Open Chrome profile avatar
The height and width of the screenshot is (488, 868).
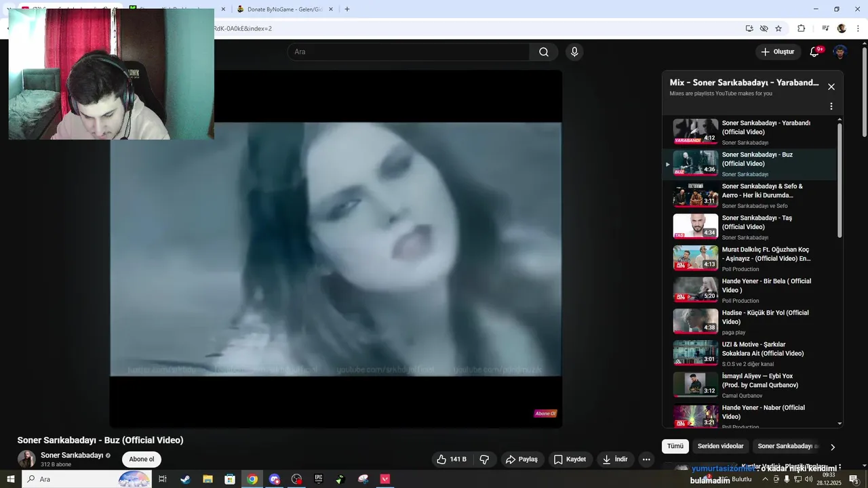pos(842,28)
